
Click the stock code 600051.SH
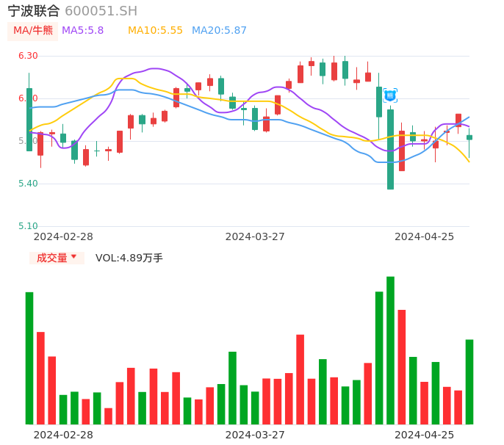click(x=101, y=11)
